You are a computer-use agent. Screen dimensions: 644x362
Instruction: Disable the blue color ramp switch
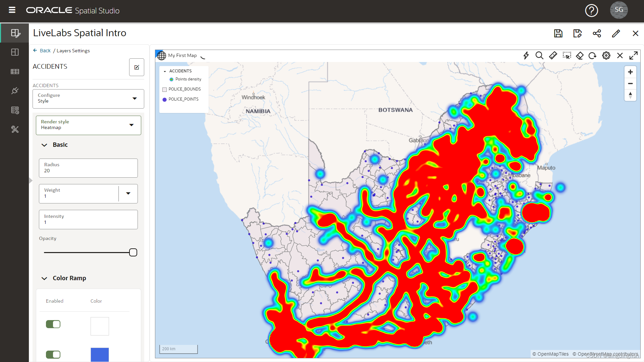(x=53, y=354)
